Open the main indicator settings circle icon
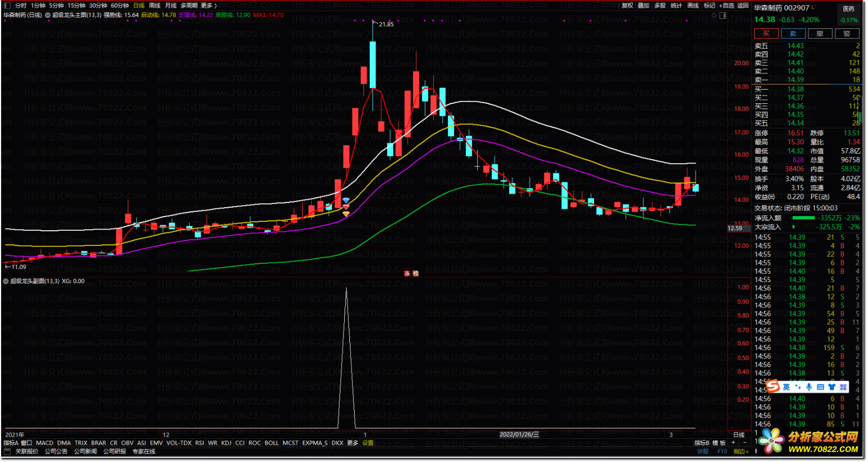The width and height of the screenshot is (868, 462). (x=48, y=15)
